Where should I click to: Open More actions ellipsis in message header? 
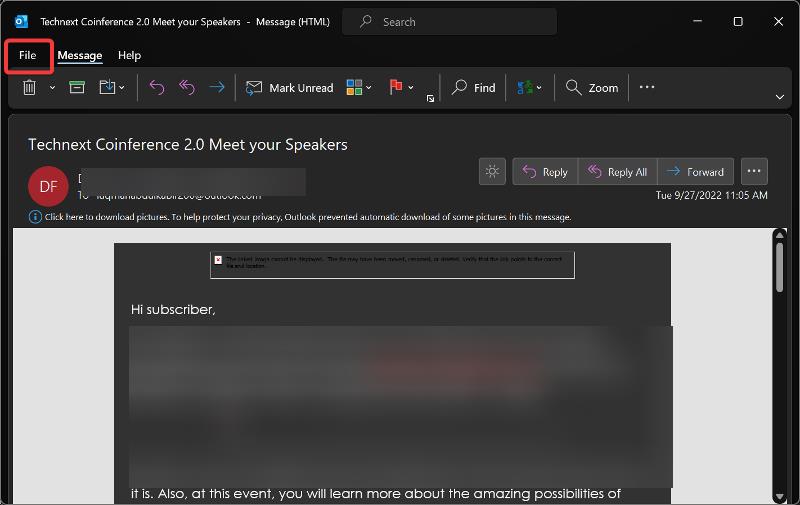754,171
